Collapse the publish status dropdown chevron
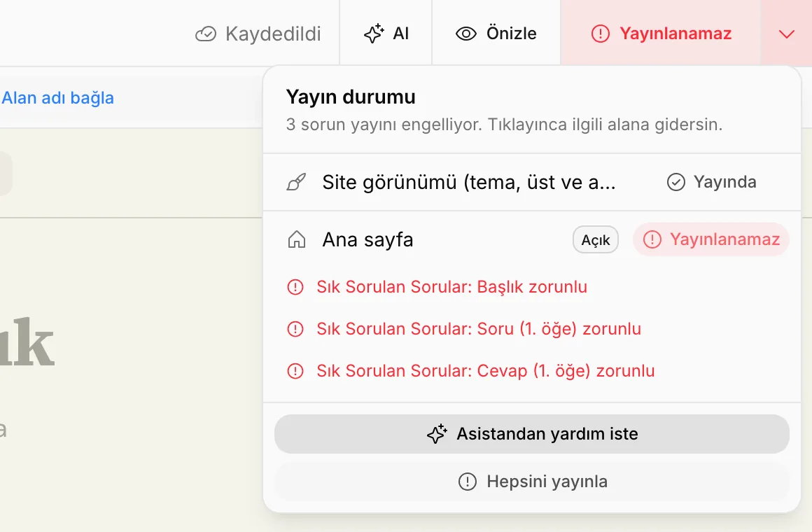 coord(787,34)
